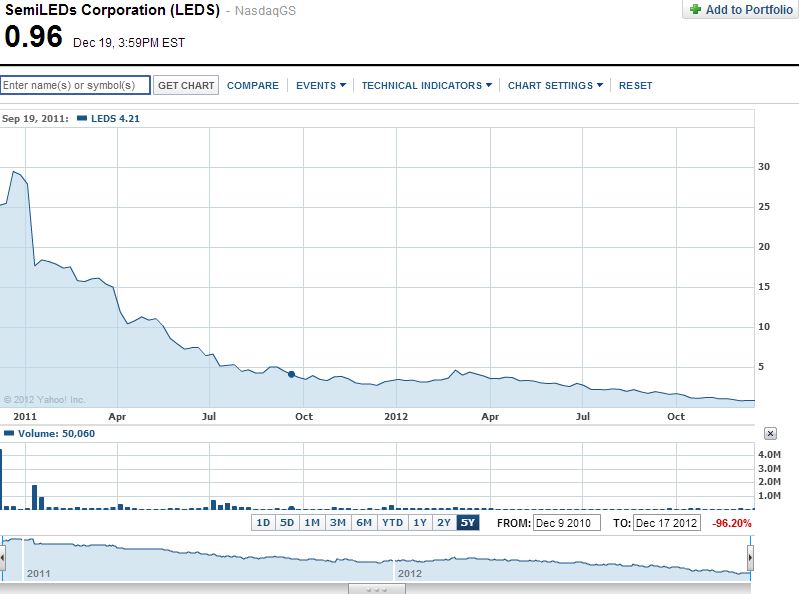Click the Dec 19, 3:59PM EST timestamp
Screen dimensions: 799x594
(x=129, y=43)
